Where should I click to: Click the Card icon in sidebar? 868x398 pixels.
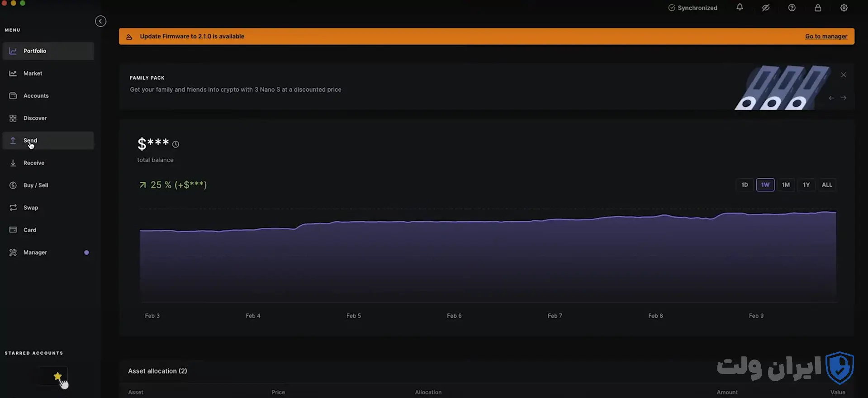coord(13,230)
